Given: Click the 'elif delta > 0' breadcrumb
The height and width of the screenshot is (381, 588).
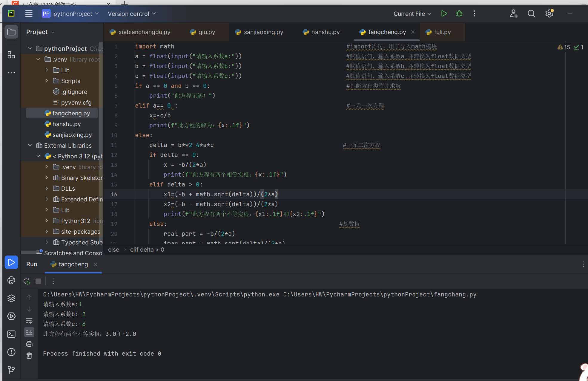Looking at the screenshot, I should click(x=147, y=250).
